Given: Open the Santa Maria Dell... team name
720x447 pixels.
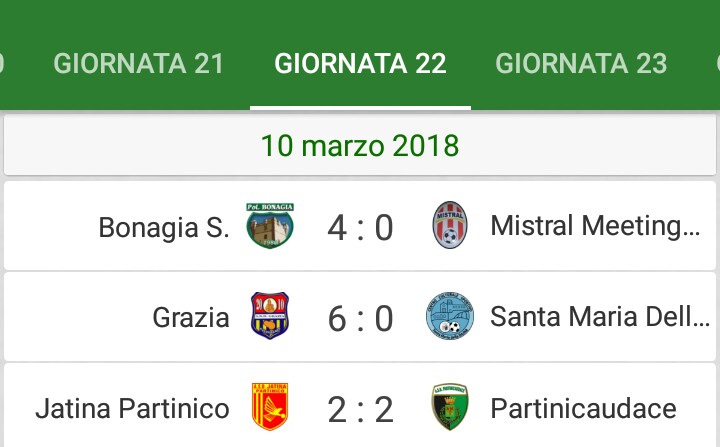Looking at the screenshot, I should pos(600,317).
